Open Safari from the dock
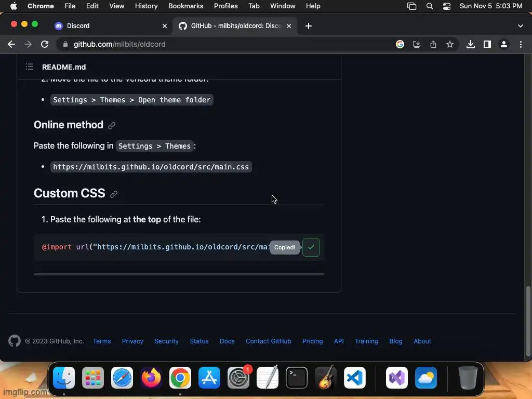The image size is (532, 399). point(122,378)
